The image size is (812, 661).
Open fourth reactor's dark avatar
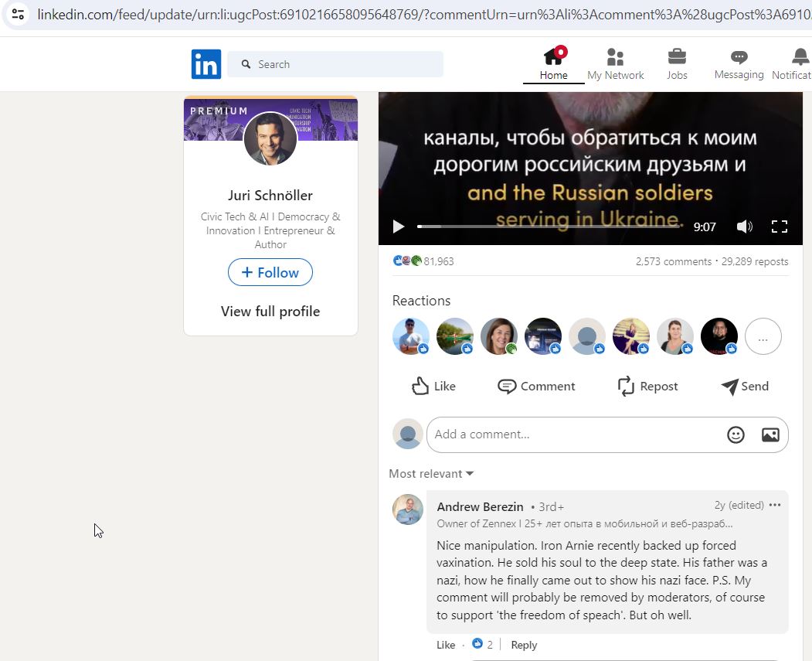[x=542, y=336]
